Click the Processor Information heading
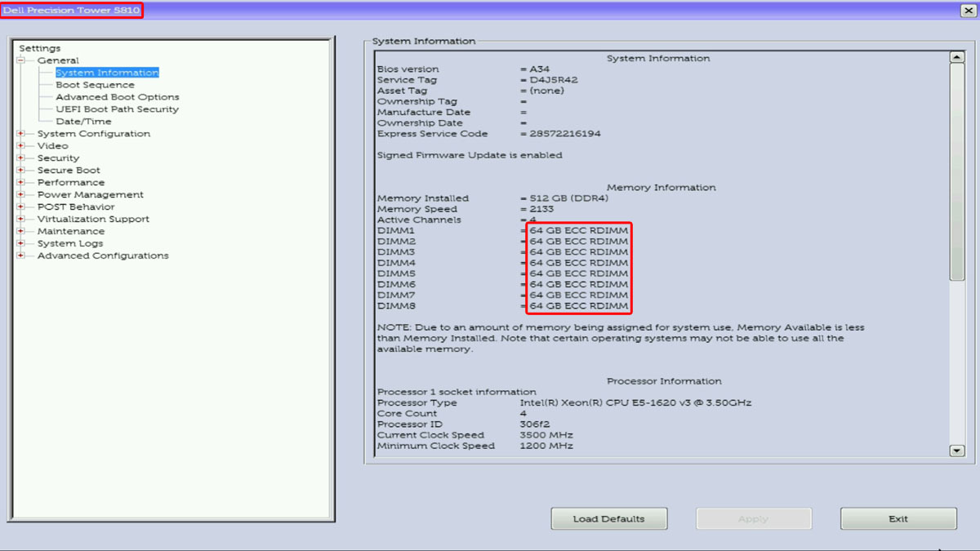Viewport: 980px width, 551px height. (x=664, y=381)
